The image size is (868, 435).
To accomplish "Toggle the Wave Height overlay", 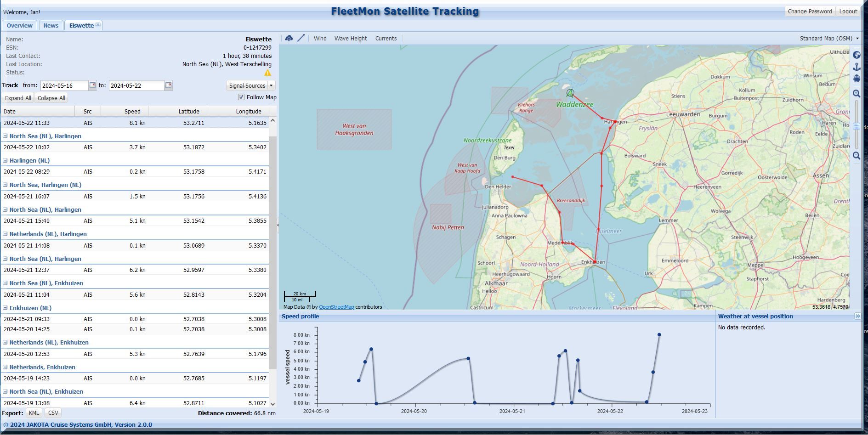I will 351,39.
